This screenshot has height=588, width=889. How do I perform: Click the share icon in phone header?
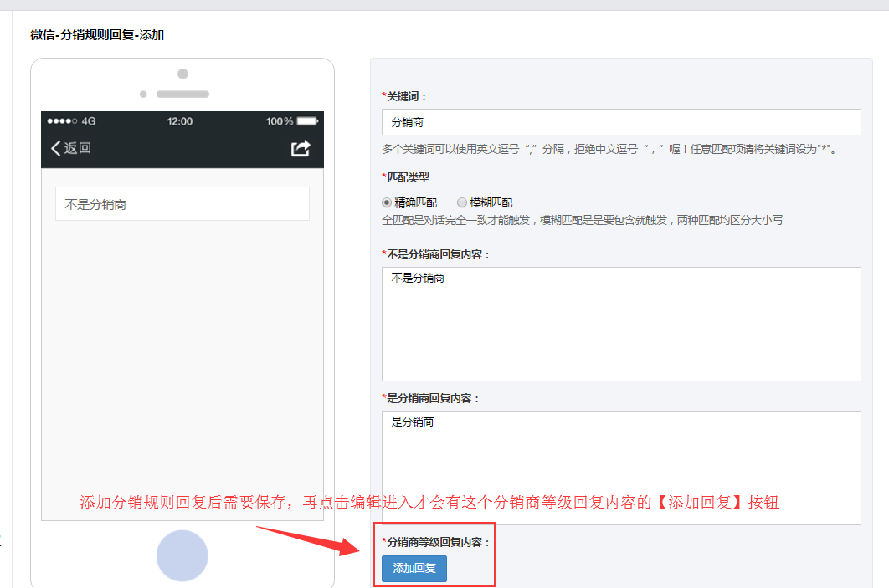click(x=301, y=148)
